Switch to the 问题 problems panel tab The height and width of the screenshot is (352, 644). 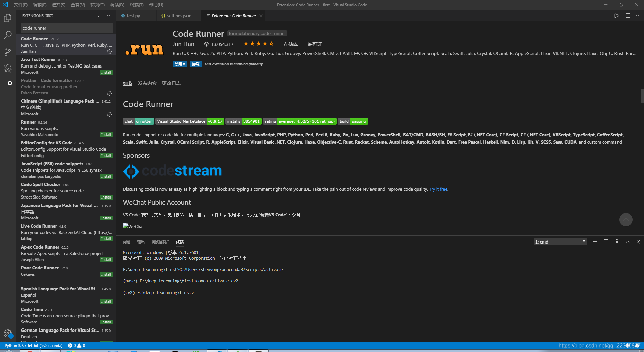[x=127, y=242]
